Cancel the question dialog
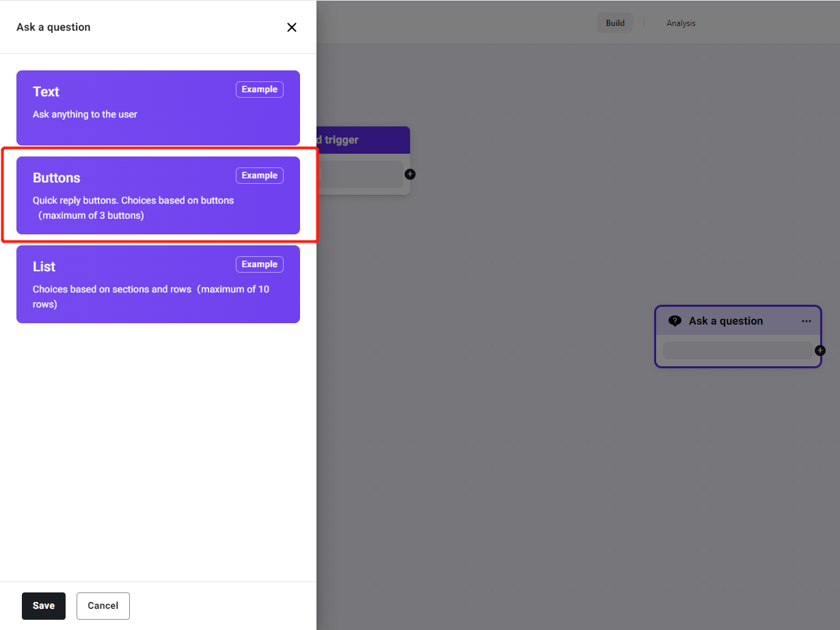This screenshot has width=840, height=630. [103, 606]
